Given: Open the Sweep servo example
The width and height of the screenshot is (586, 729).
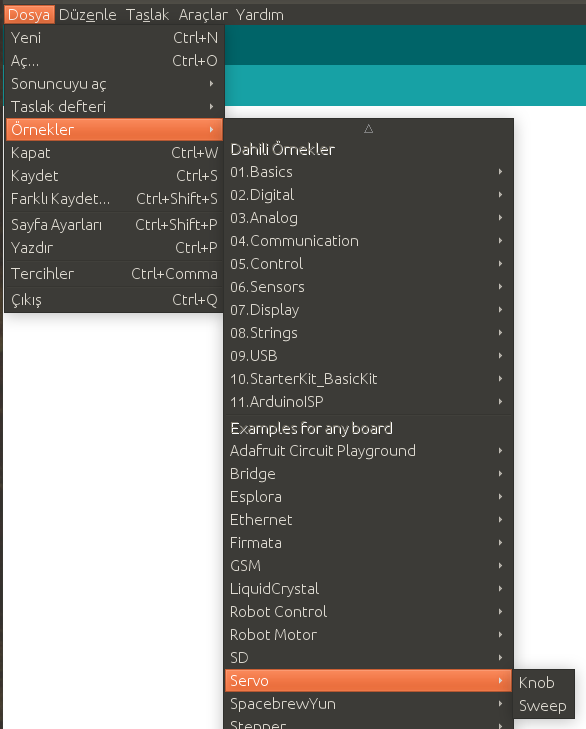Looking at the screenshot, I should [x=543, y=706].
